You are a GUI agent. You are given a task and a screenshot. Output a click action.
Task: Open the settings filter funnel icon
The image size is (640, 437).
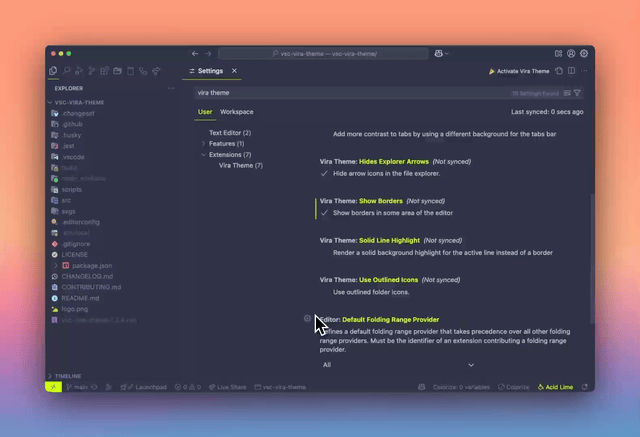pos(577,93)
